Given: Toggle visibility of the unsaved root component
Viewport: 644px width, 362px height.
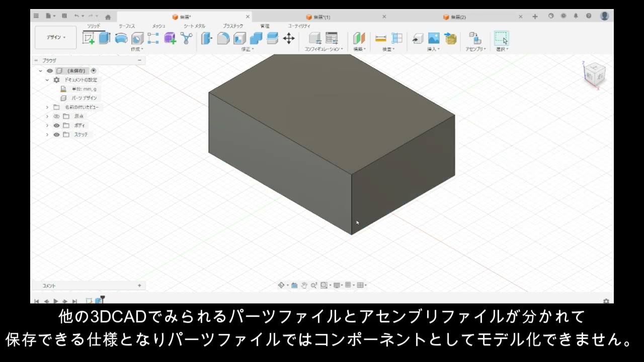Looking at the screenshot, I should tap(50, 71).
